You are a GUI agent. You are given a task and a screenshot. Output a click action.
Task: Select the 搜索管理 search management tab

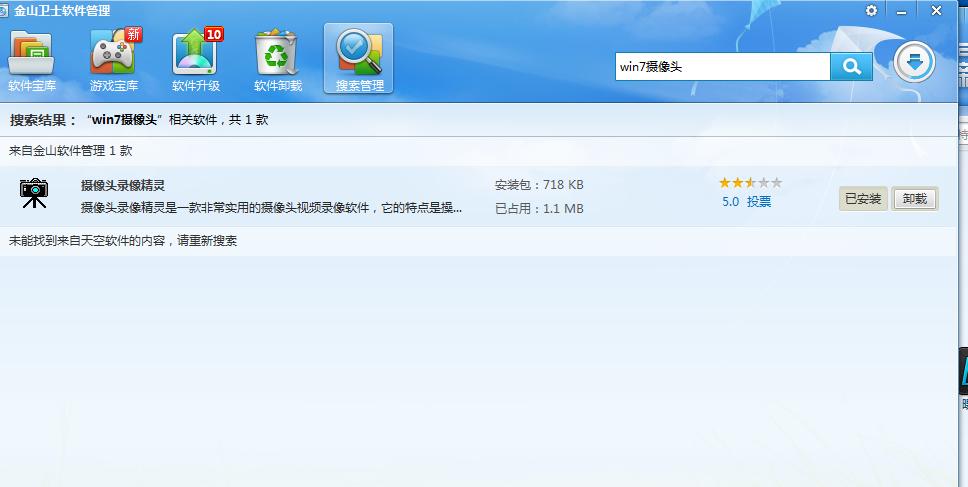pos(359,59)
